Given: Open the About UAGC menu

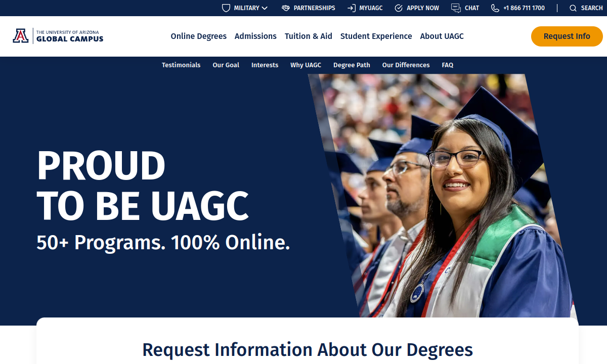Looking at the screenshot, I should (442, 36).
